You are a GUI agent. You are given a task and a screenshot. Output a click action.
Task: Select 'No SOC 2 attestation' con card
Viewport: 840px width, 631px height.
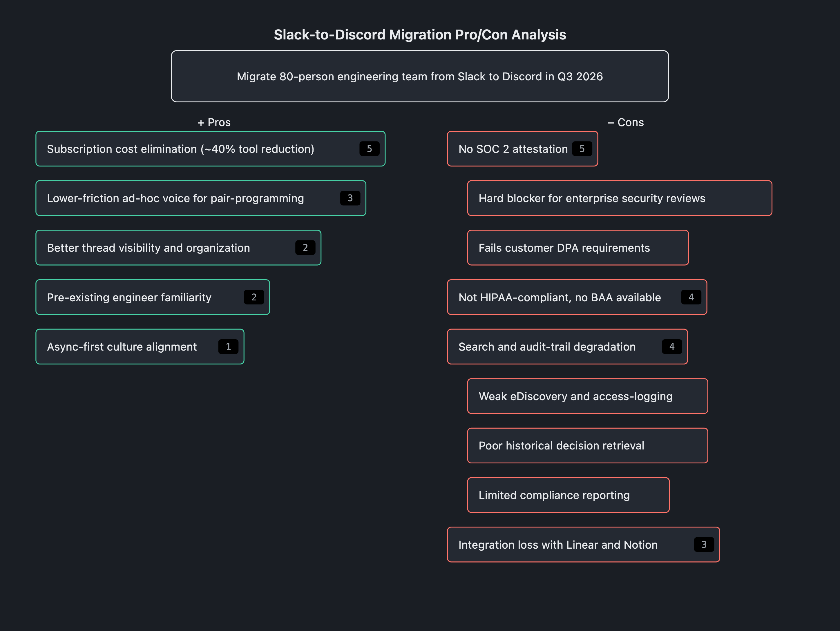click(x=522, y=149)
